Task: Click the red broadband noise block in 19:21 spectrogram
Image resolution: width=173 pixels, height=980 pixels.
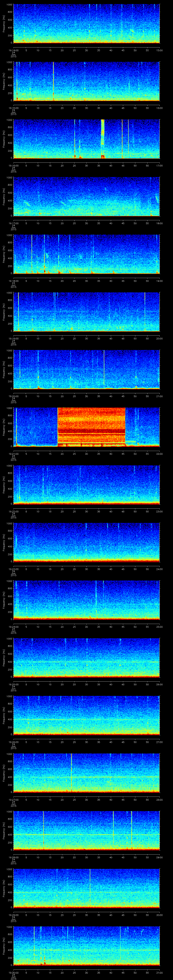Action: click(x=91, y=427)
